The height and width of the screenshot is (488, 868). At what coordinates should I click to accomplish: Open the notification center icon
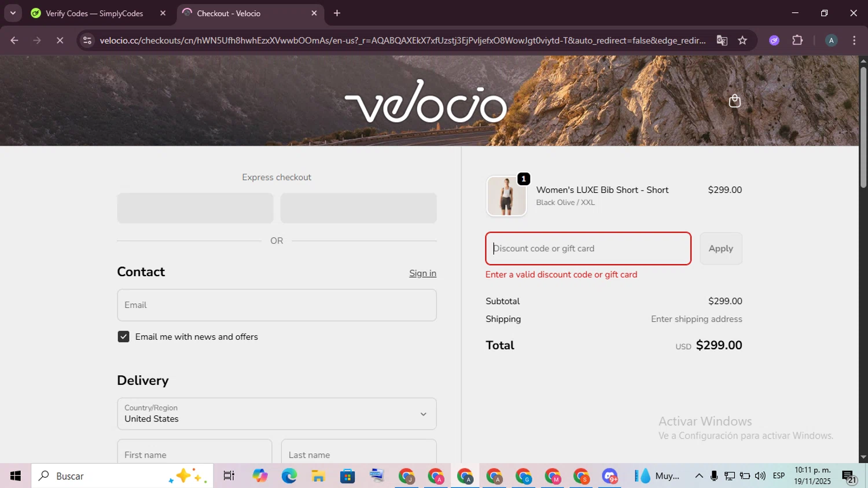(x=849, y=476)
